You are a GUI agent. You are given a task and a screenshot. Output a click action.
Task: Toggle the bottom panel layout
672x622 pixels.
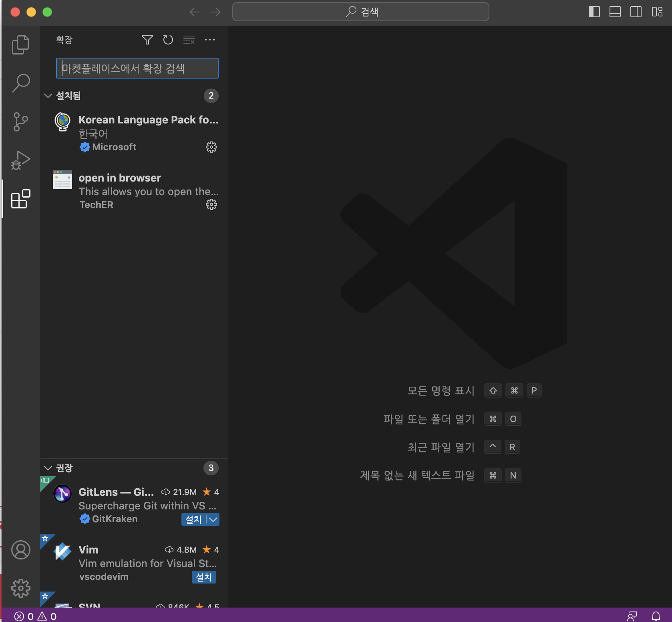pos(615,12)
